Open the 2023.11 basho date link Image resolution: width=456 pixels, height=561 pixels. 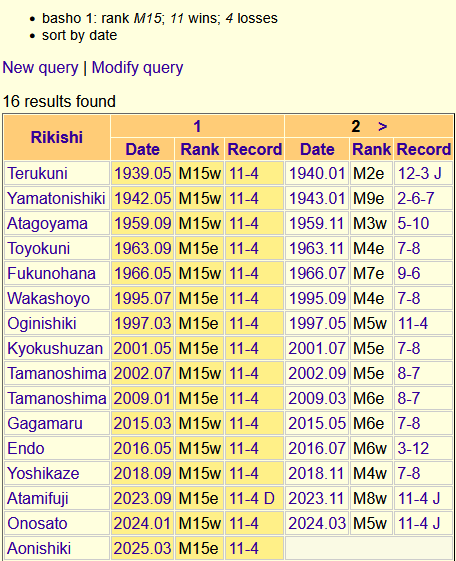click(316, 498)
